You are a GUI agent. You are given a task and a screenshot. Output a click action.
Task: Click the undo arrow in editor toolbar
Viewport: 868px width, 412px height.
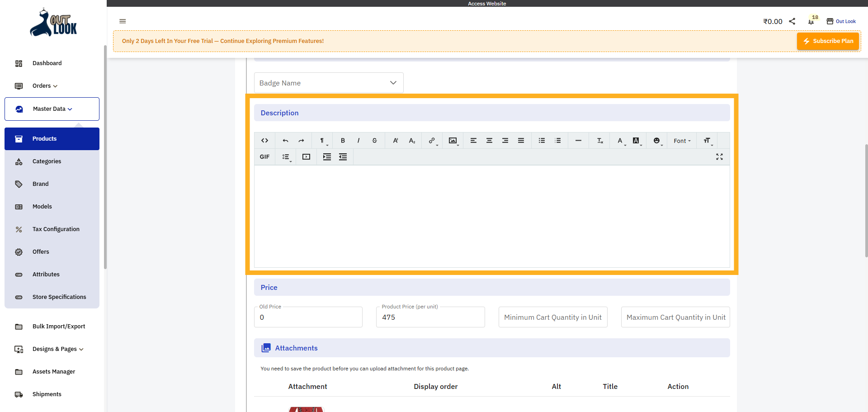tap(285, 141)
